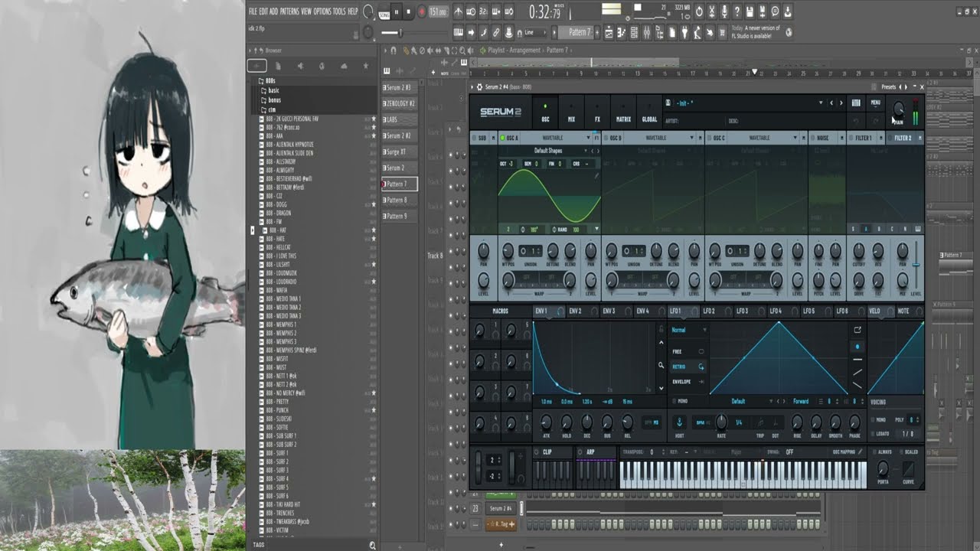The height and width of the screenshot is (551, 980).
Task: Toggle the CLIP power button
Action: 537,452
